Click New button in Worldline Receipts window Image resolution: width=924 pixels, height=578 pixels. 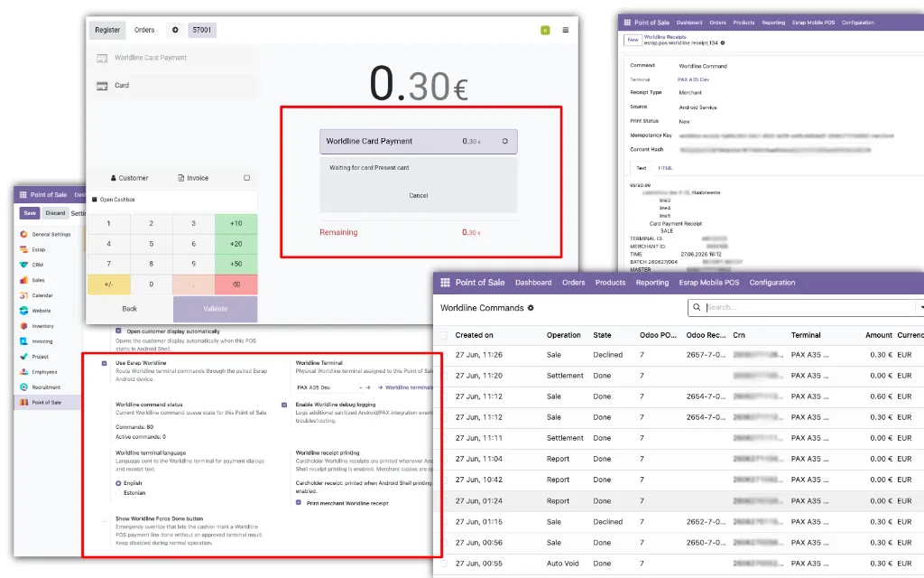click(x=633, y=40)
